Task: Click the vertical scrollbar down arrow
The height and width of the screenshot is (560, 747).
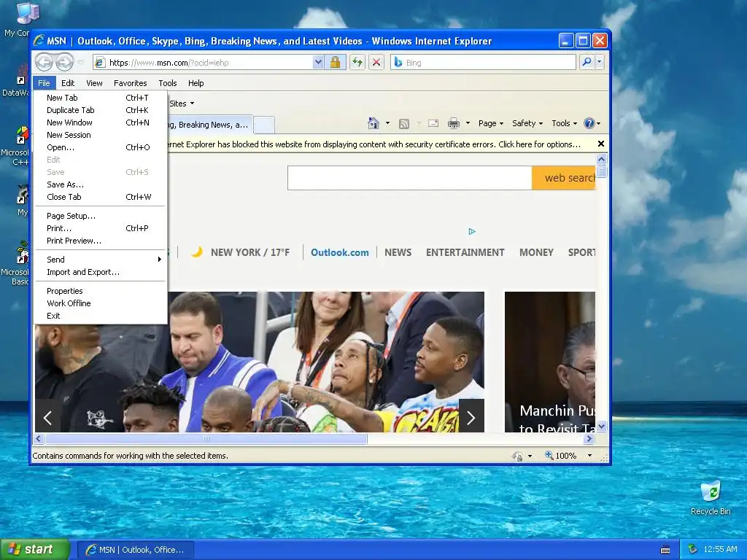Action: (601, 427)
